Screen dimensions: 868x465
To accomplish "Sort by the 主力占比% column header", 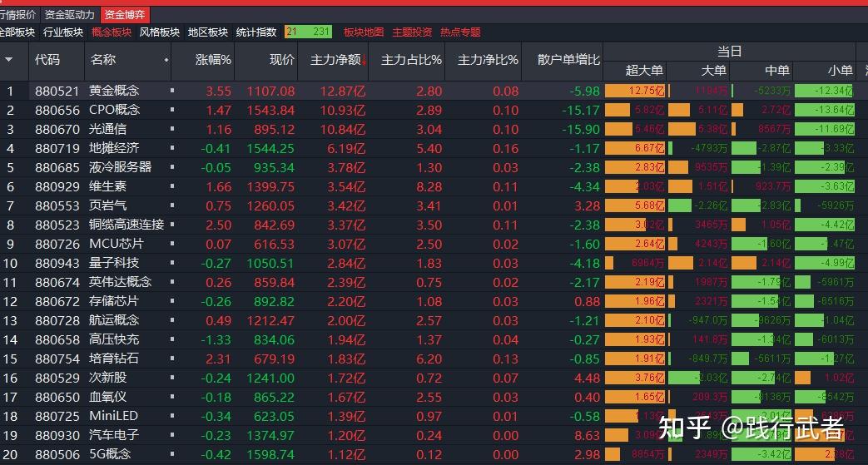I will [411, 60].
